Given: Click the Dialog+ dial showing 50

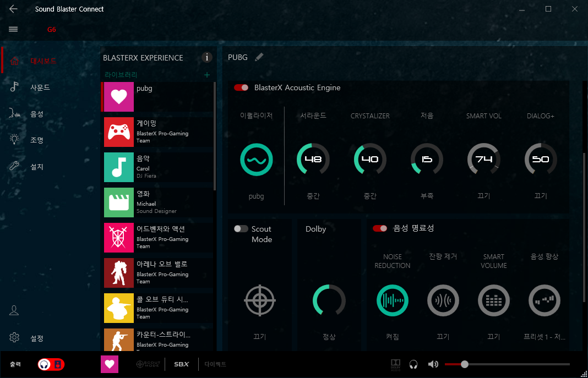Looking at the screenshot, I should (540, 160).
